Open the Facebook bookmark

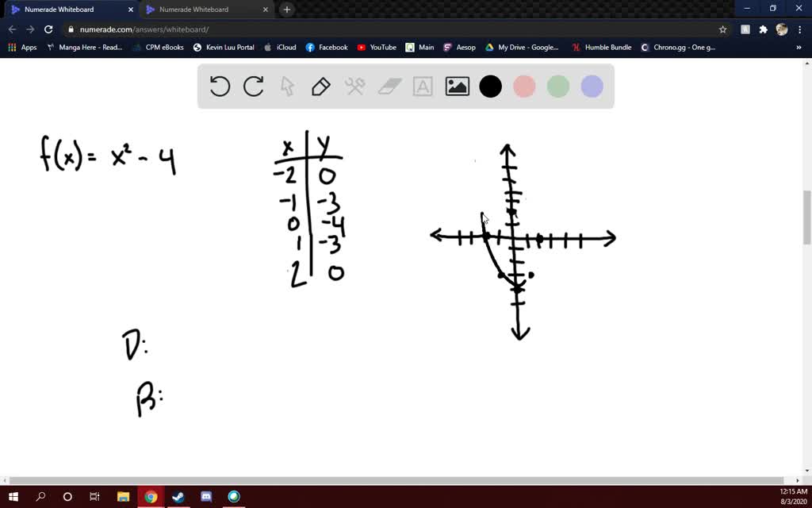click(x=327, y=47)
